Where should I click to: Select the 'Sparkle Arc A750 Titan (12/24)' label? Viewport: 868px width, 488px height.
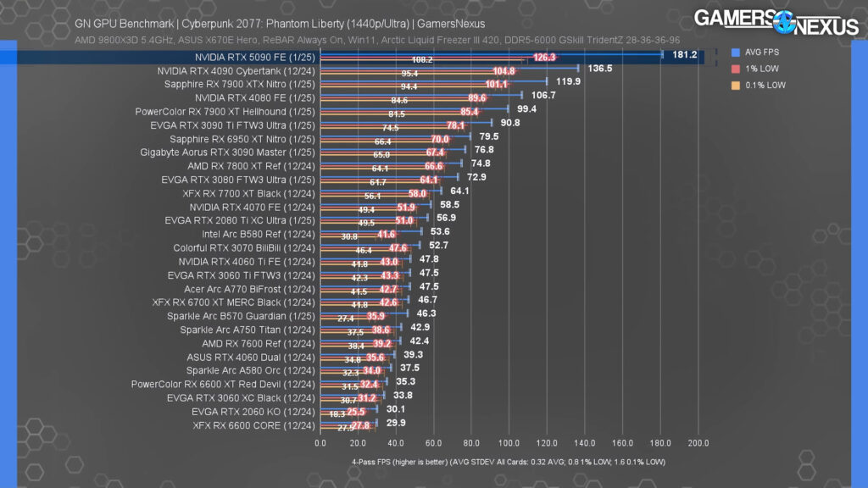(248, 330)
